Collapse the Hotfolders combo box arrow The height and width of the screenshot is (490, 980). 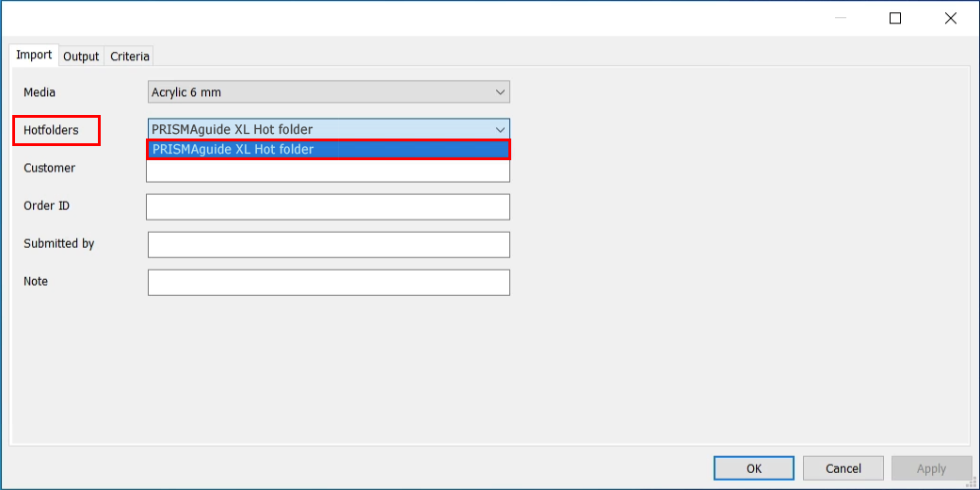tap(499, 129)
